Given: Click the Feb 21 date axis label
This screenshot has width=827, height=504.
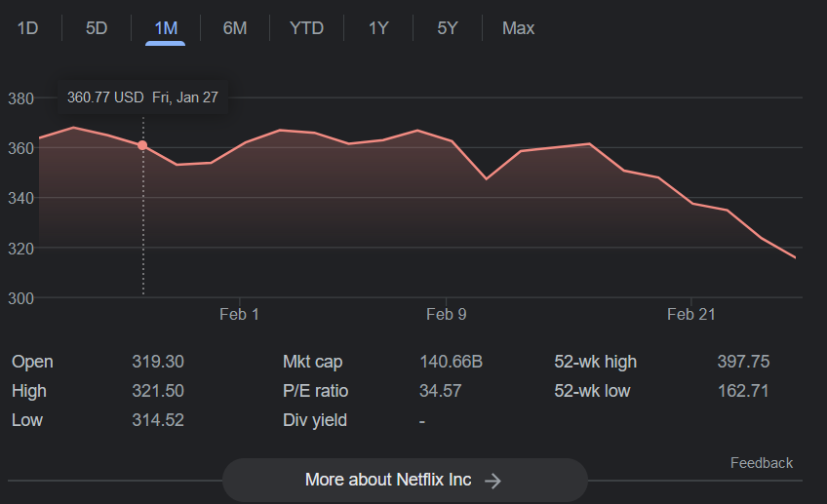Looking at the screenshot, I should click(690, 314).
